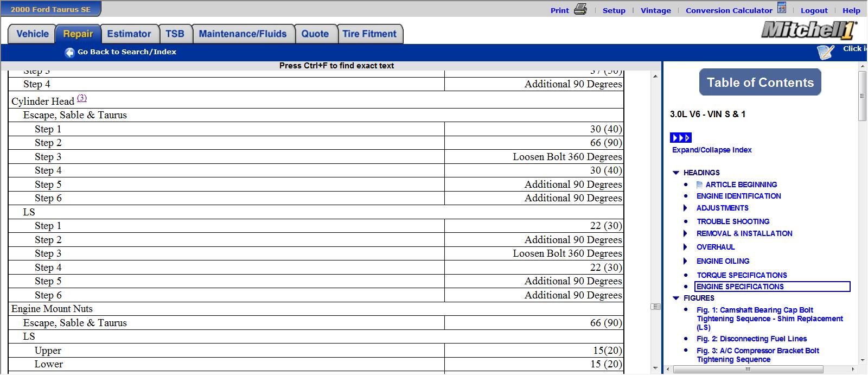Click the document icon beside ARTICLE BEGINNING

click(700, 185)
